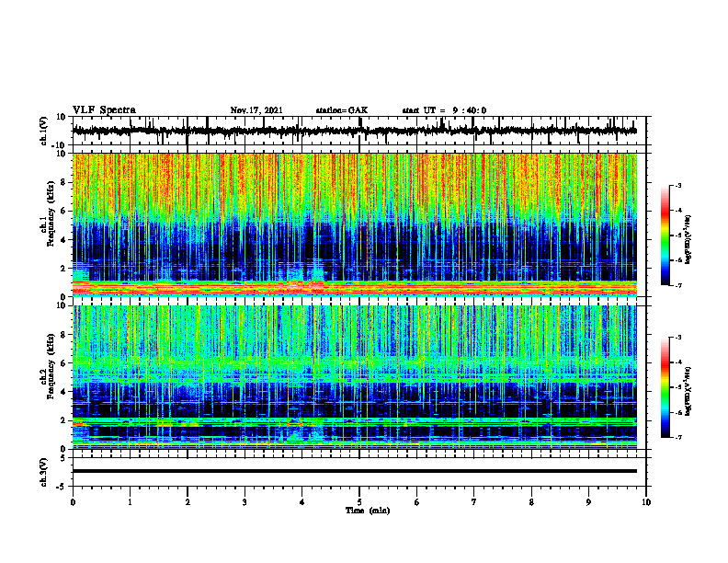Click the "6" kHz tick on ch.2 frequency axis

click(x=63, y=363)
